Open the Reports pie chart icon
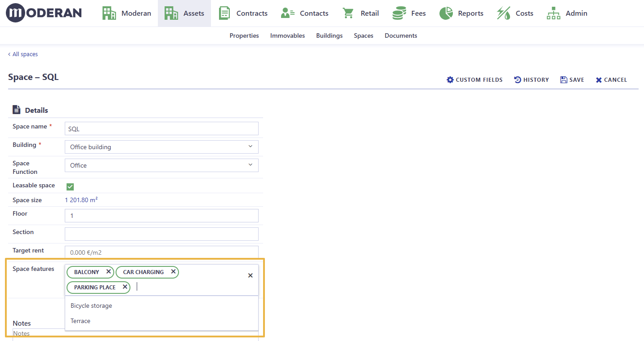 pos(446,13)
